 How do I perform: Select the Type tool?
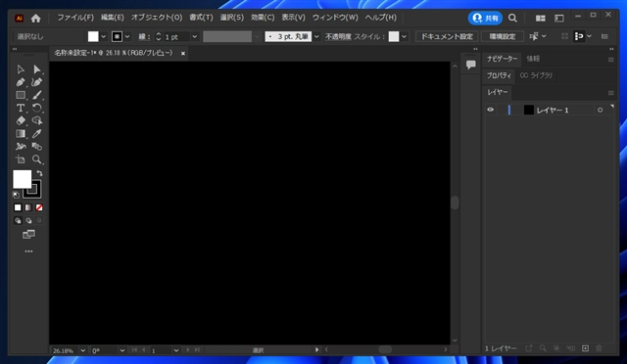tap(21, 108)
